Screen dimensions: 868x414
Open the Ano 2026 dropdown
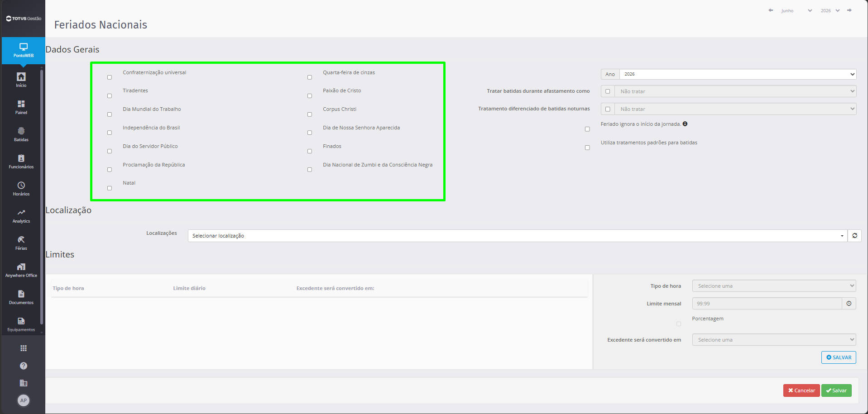click(x=738, y=74)
